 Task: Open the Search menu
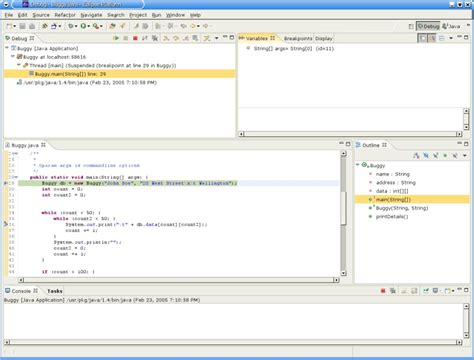tap(116, 15)
